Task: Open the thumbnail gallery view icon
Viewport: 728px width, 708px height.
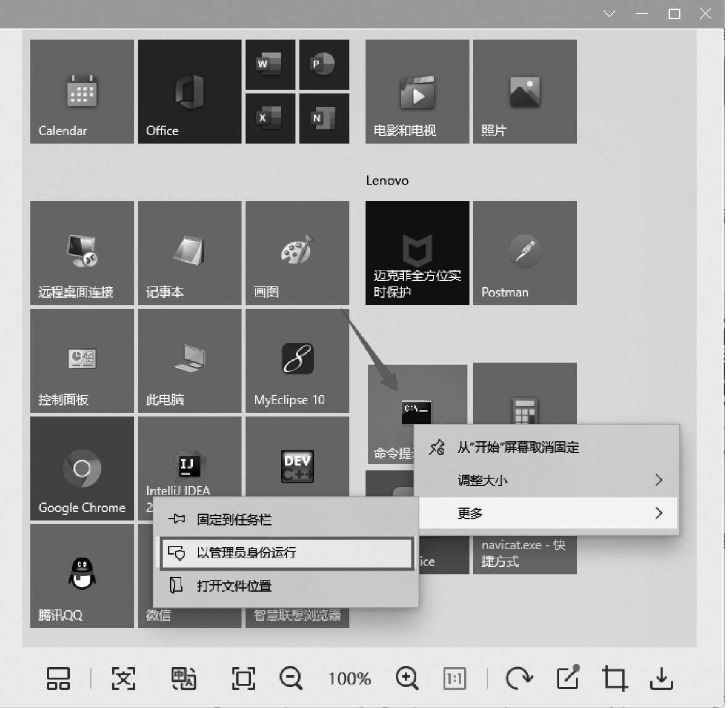Action: click(59, 678)
